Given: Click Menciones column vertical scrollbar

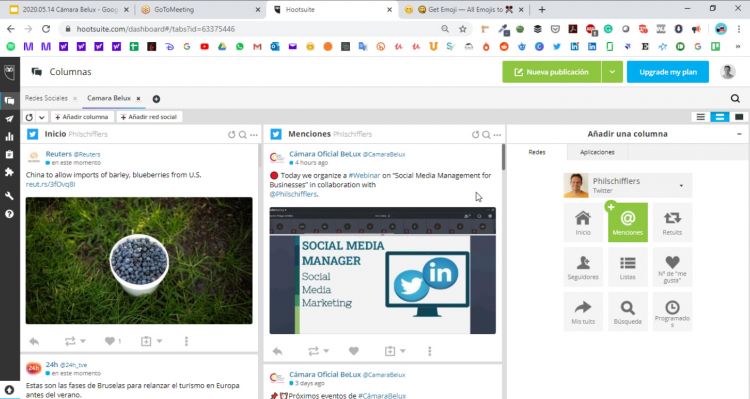Looking at the screenshot, I should coord(503,157).
